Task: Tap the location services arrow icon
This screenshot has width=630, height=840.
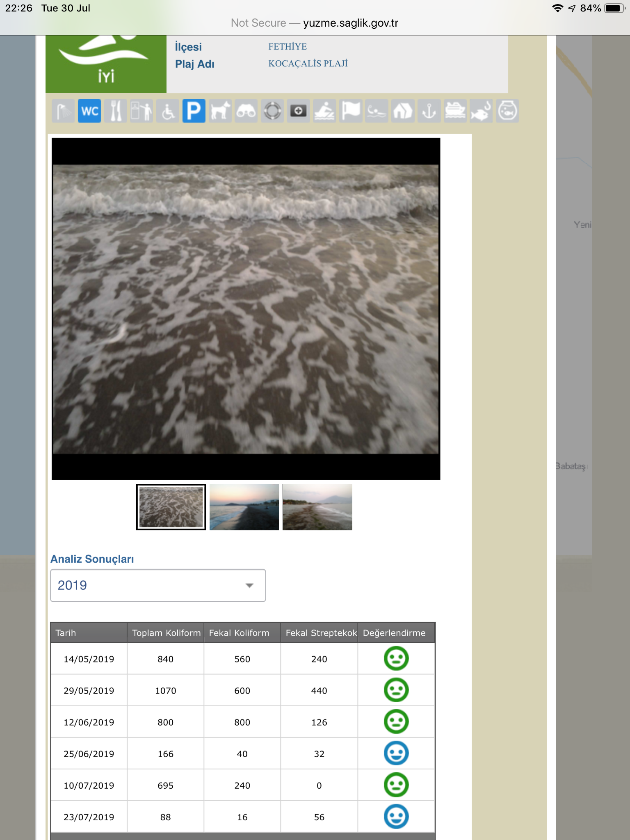Action: pos(572,8)
